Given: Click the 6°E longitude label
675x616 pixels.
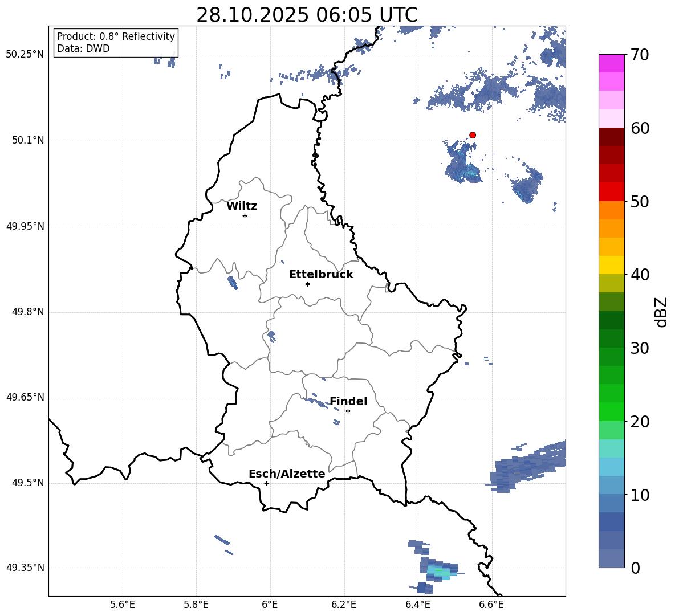Looking at the screenshot, I should coord(270,605).
